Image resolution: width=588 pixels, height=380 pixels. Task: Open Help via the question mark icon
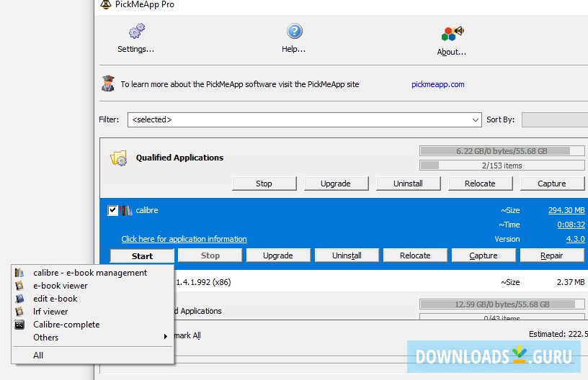pos(295,31)
